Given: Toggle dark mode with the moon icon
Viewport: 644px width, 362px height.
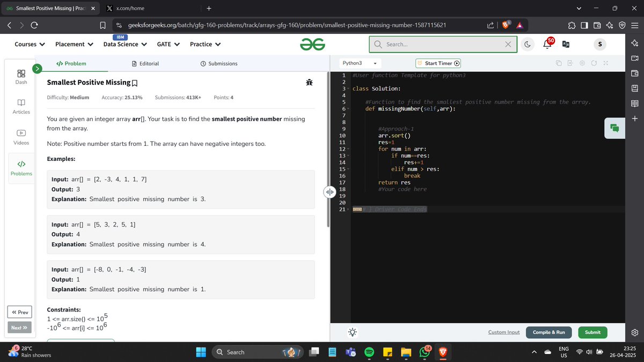Looking at the screenshot, I should click(x=528, y=44).
